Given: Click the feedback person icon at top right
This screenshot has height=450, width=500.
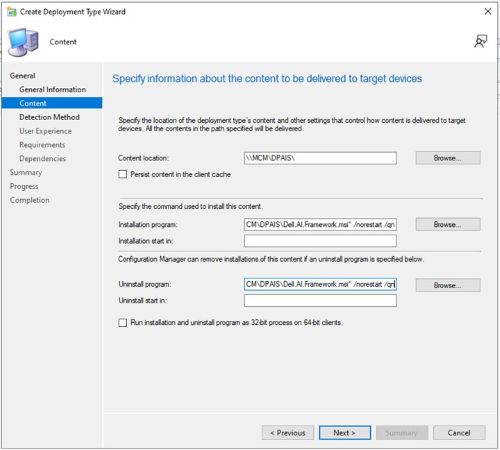Looking at the screenshot, I should point(480,41).
